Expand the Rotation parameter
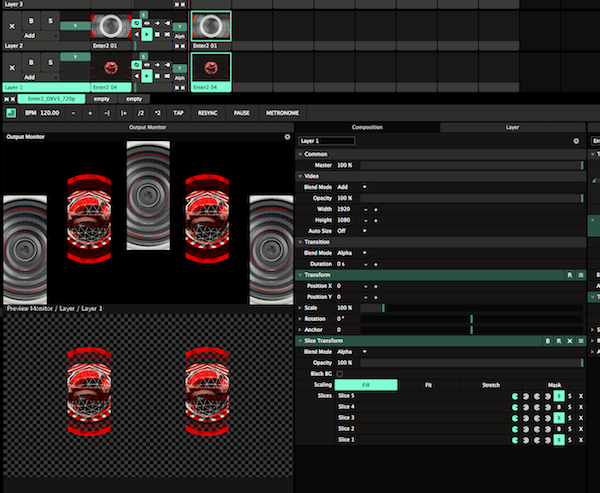Screen dimensions: 600x493 (x=300, y=318)
